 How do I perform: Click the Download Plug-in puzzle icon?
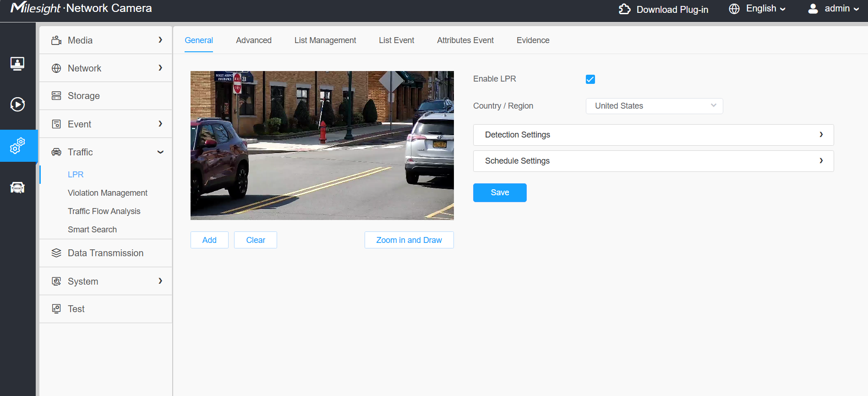[x=625, y=9]
